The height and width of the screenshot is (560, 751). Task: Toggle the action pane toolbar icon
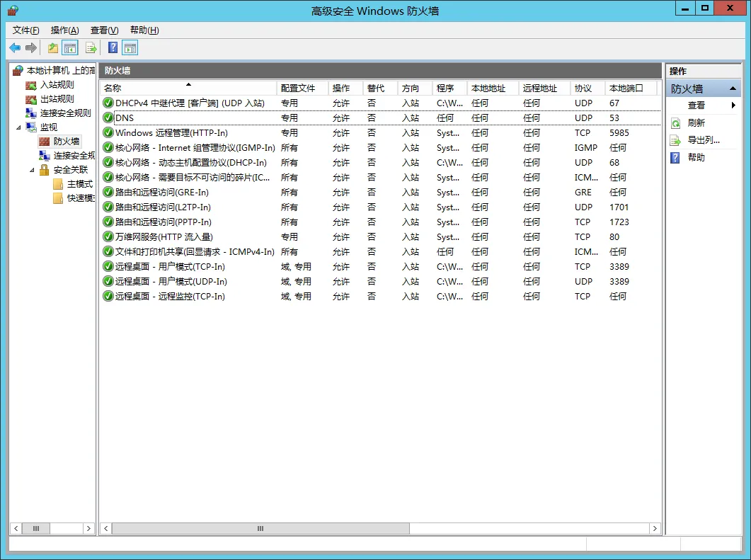point(130,48)
